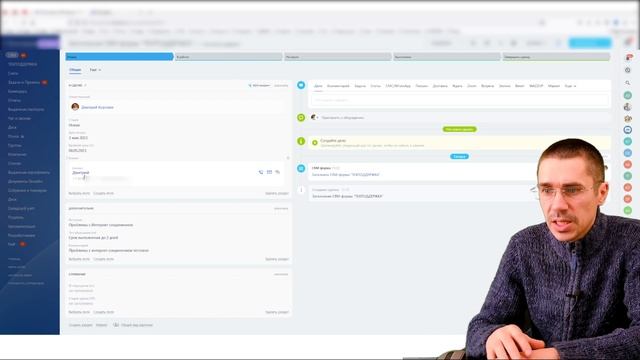Screen dimensions: 640x360
Task: Click 'Создать поле' in 'О сделке' section
Action: 104,193
